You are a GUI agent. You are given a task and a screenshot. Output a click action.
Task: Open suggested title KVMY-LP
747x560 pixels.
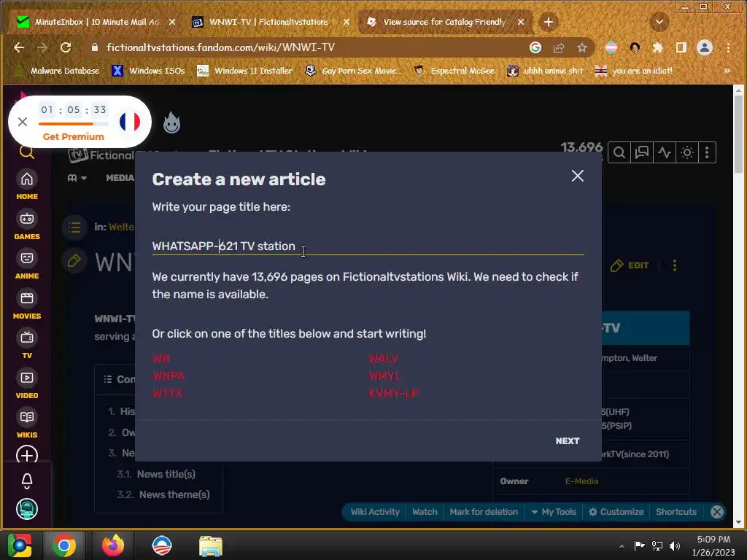pyautogui.click(x=393, y=393)
